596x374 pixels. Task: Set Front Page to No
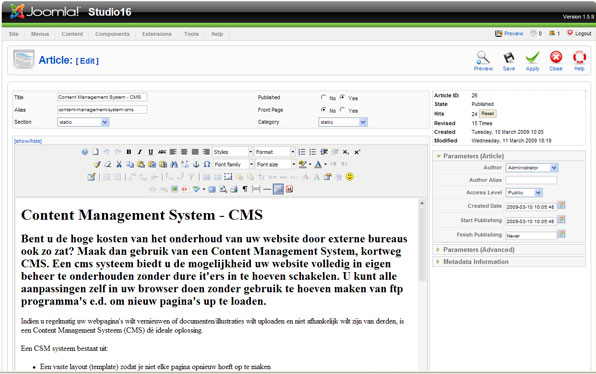coord(323,110)
